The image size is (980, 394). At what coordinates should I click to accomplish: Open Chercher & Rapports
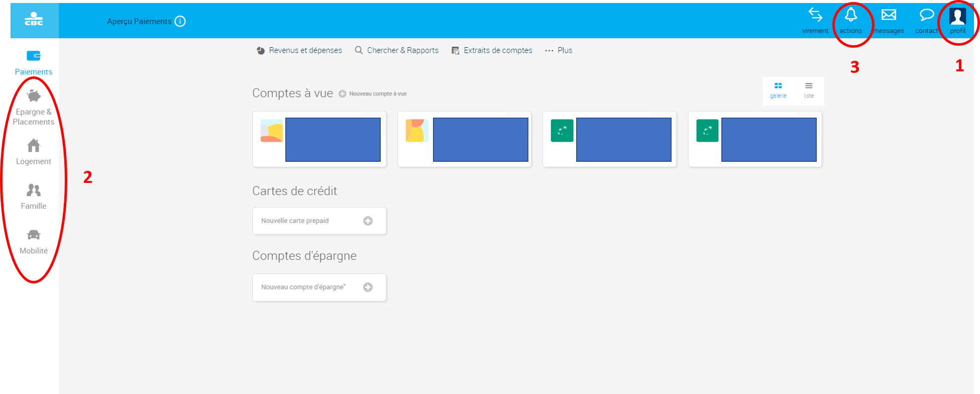tap(397, 50)
